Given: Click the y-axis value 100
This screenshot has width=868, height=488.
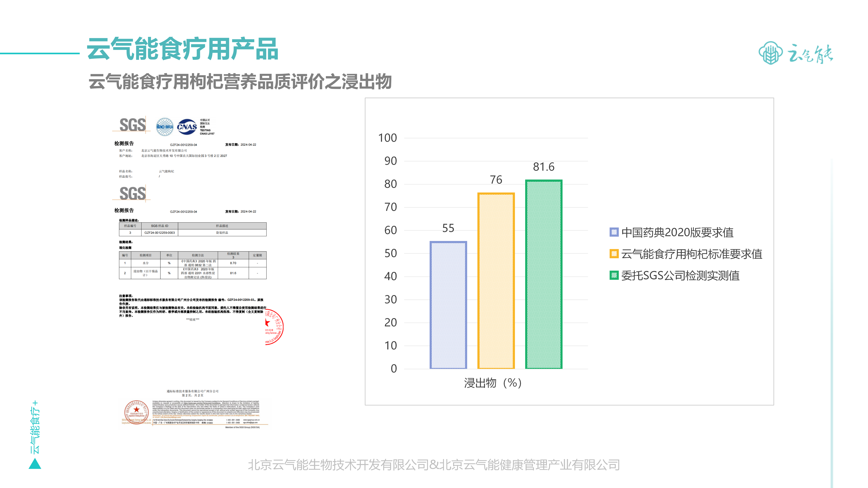Looking at the screenshot, I should pyautogui.click(x=387, y=138).
